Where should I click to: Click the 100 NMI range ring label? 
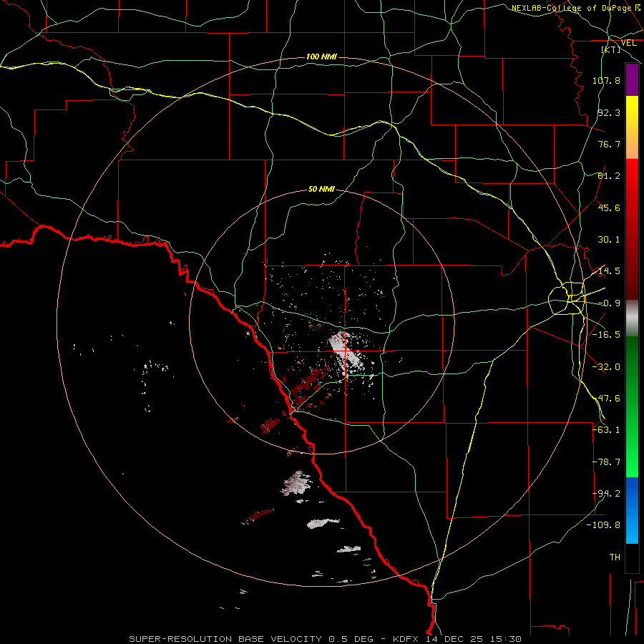tap(321, 57)
